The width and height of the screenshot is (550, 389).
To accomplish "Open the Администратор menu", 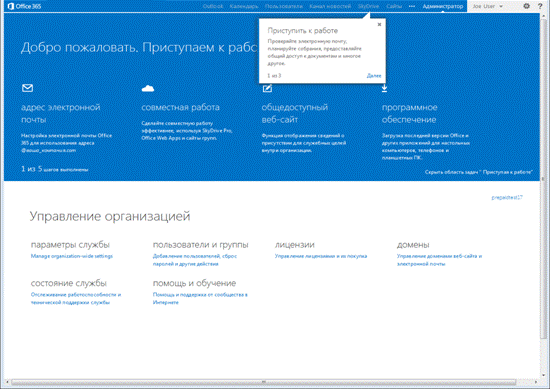I will (443, 6).
